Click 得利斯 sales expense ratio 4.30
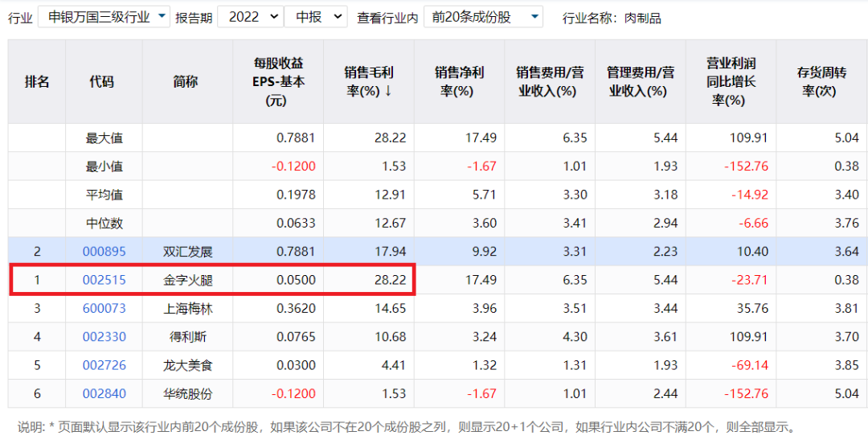The width and height of the screenshot is (868, 448). point(575,337)
